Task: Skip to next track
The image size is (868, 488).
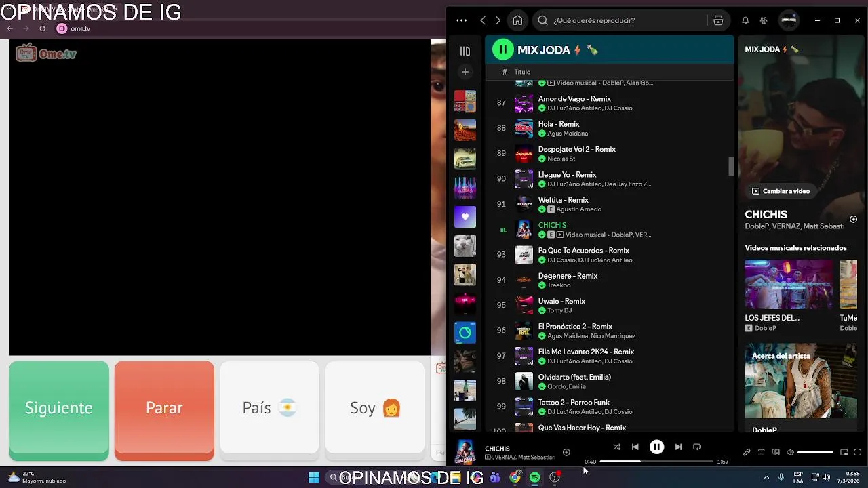Action: 678,447
